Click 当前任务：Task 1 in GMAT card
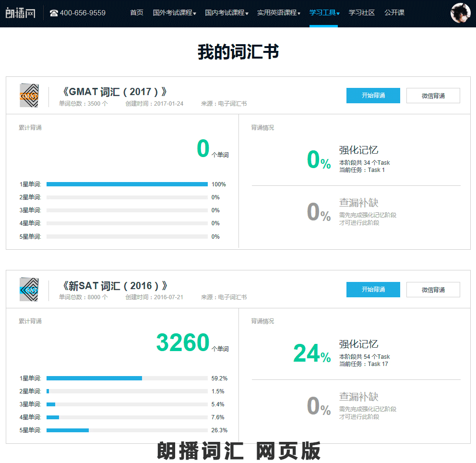 (362, 170)
